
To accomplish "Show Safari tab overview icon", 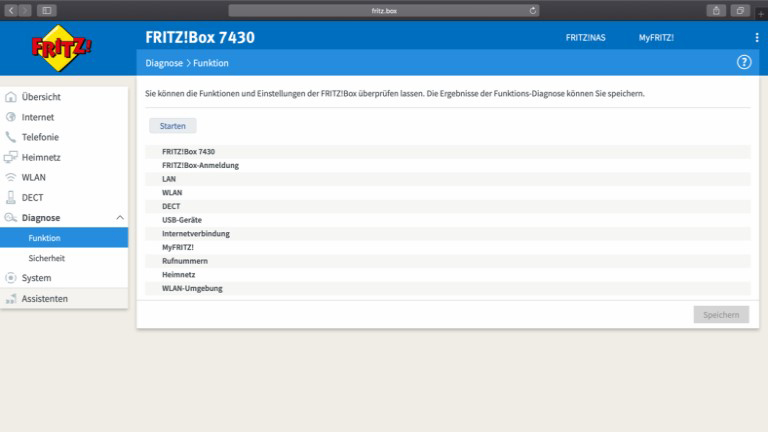I will (741, 10).
